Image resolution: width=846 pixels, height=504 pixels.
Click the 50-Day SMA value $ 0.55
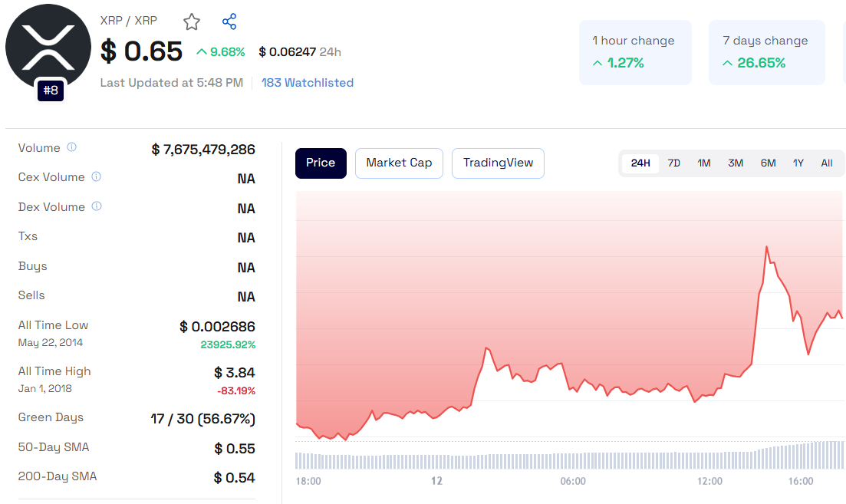[x=234, y=449]
